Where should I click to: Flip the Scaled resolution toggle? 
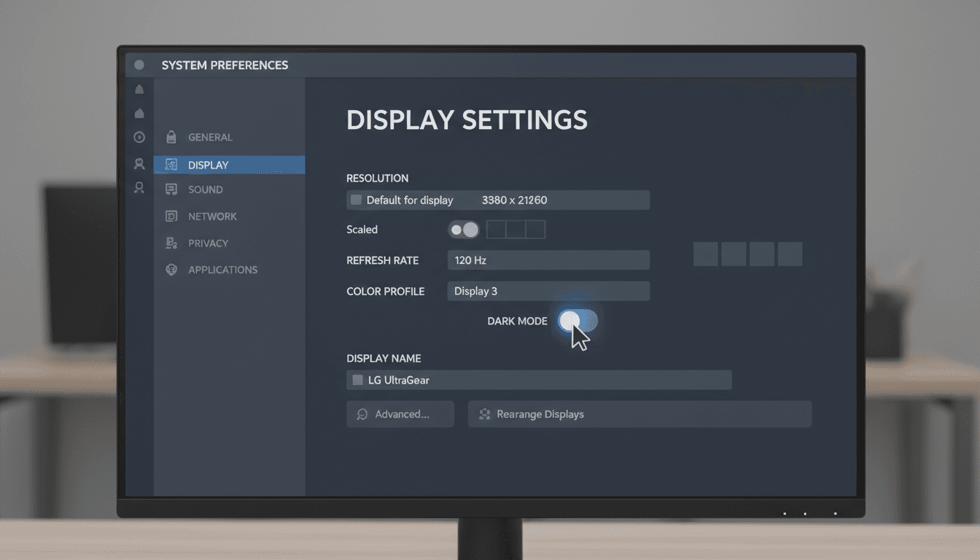[463, 229]
